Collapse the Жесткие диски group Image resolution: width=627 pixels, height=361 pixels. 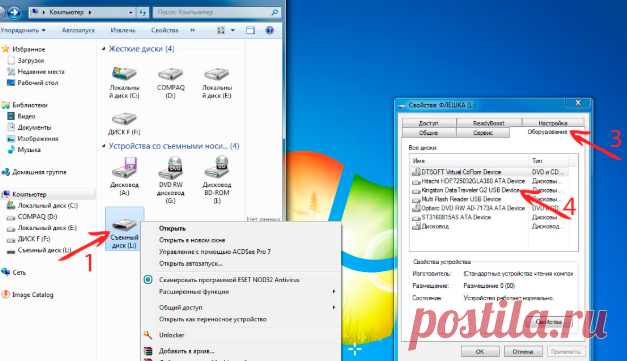104,49
